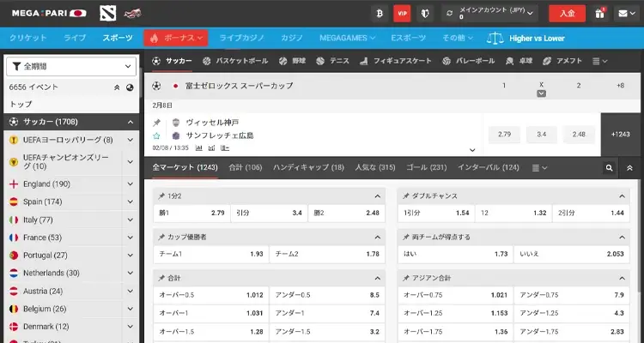Open the more sports list dropdown
Image resolution: width=644 pixels, height=343 pixels.
[599, 61]
